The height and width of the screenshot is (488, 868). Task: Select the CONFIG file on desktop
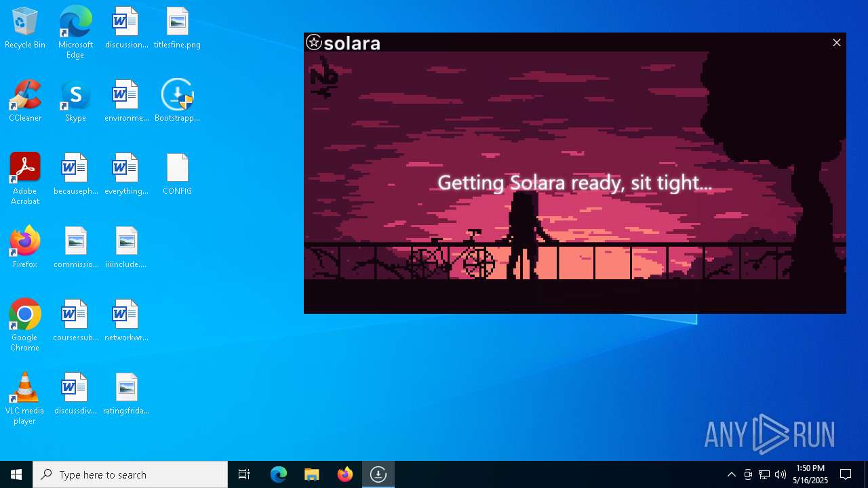pyautogui.click(x=177, y=174)
